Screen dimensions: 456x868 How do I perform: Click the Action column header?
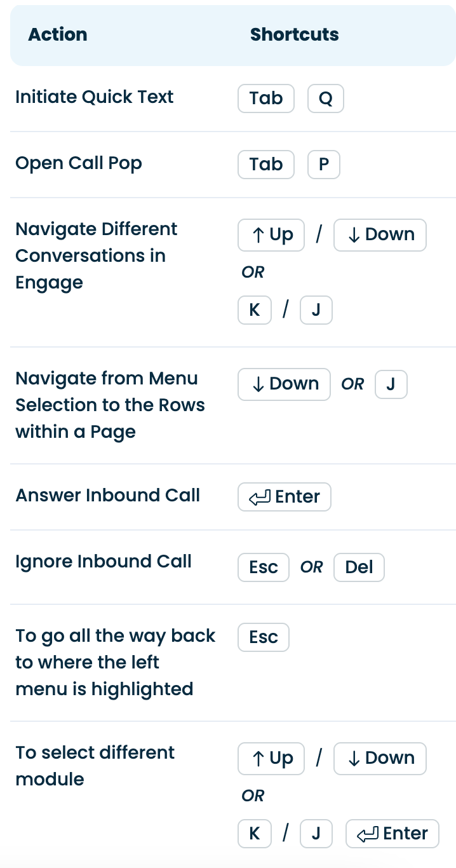[x=58, y=35]
